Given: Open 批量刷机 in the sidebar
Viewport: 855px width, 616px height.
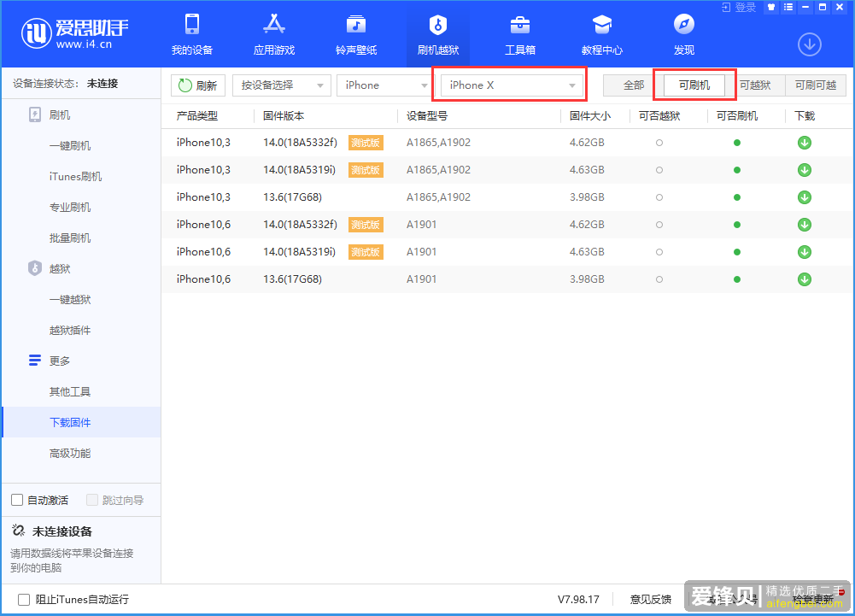Looking at the screenshot, I should pyautogui.click(x=70, y=238).
